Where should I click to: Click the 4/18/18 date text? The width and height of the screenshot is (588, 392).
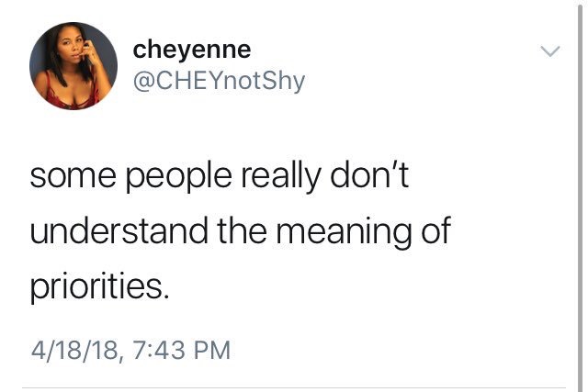pos(75,351)
